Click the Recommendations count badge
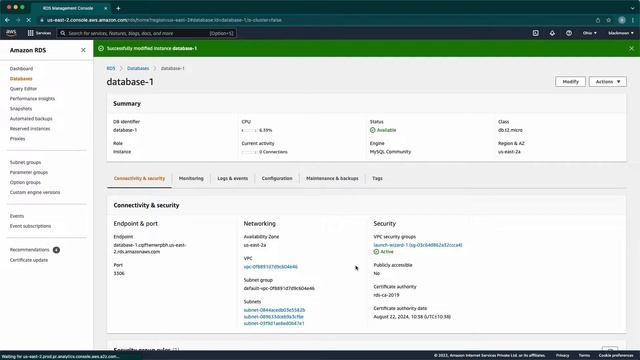640x360 pixels. click(56, 250)
